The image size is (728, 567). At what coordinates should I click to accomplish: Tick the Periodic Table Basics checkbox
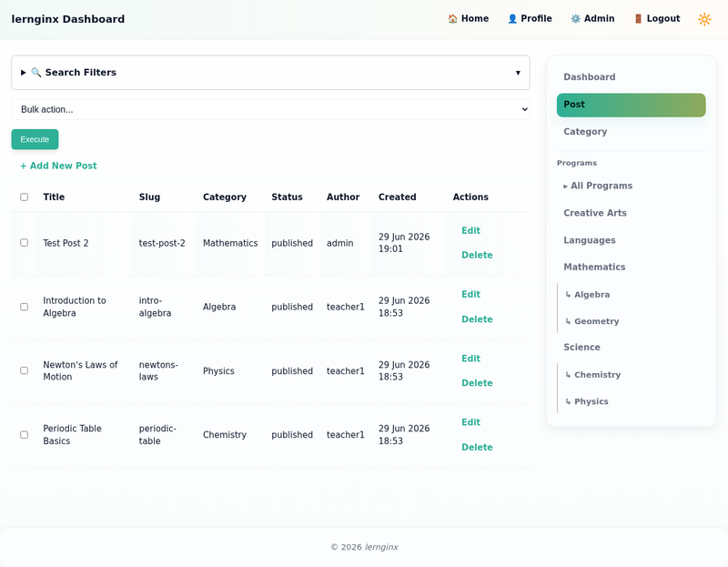pyautogui.click(x=25, y=435)
